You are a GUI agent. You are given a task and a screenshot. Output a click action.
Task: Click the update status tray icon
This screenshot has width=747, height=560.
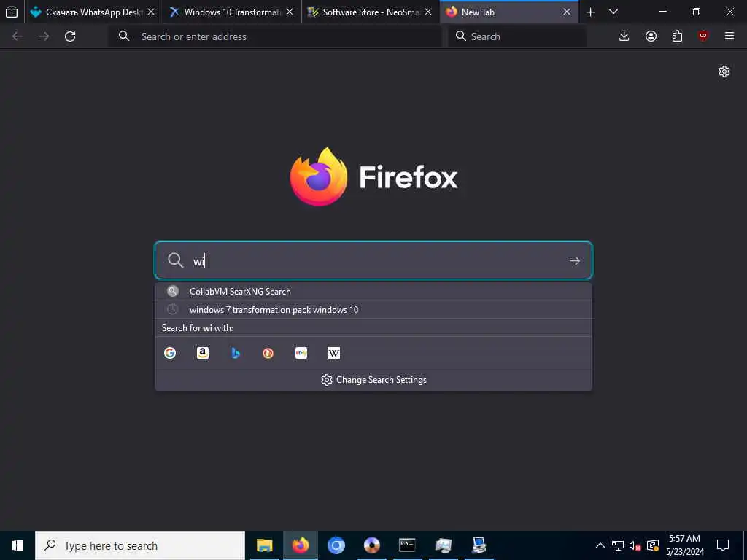(653, 545)
